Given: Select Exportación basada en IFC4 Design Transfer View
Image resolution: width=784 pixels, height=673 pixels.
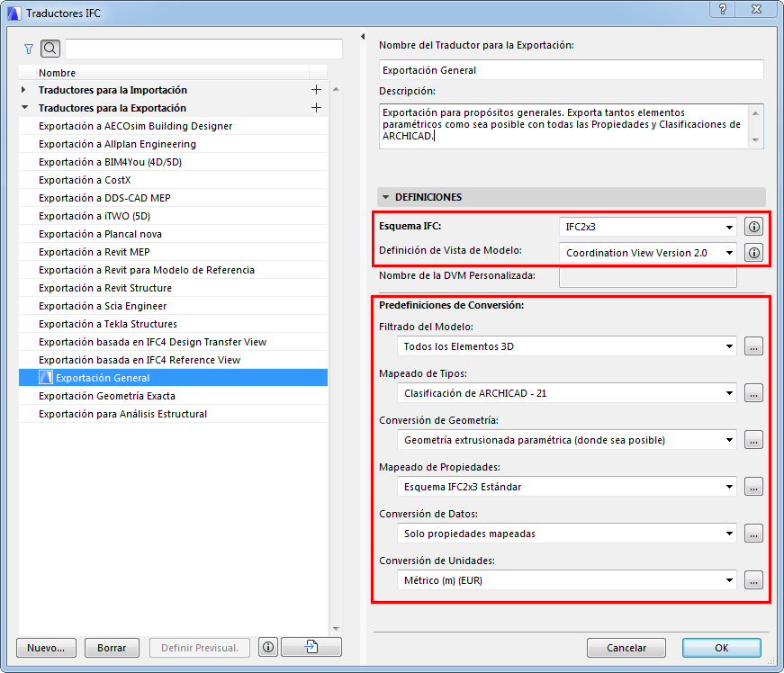Looking at the screenshot, I should (x=173, y=342).
